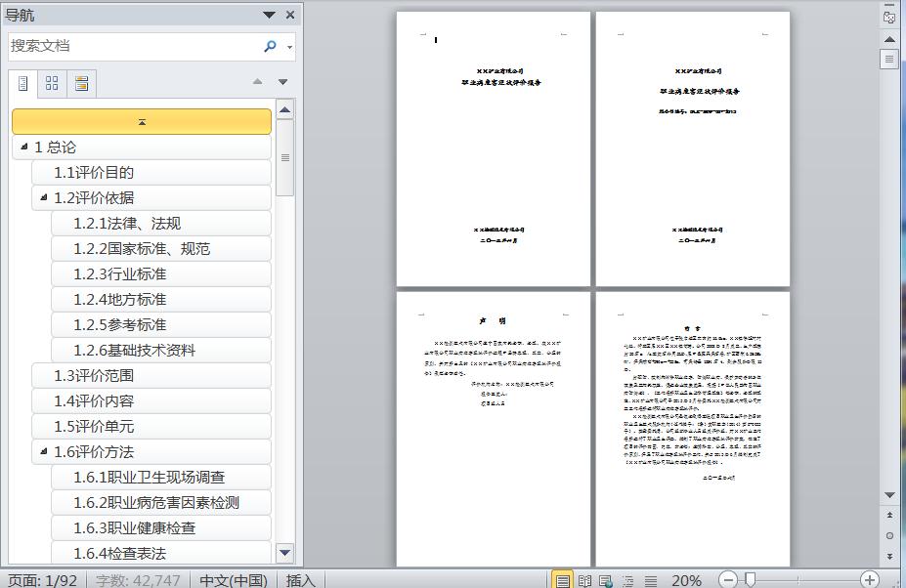Click the Next Page double-arrow button
Screen dimensions: 906x588
pyautogui.click(x=887, y=555)
